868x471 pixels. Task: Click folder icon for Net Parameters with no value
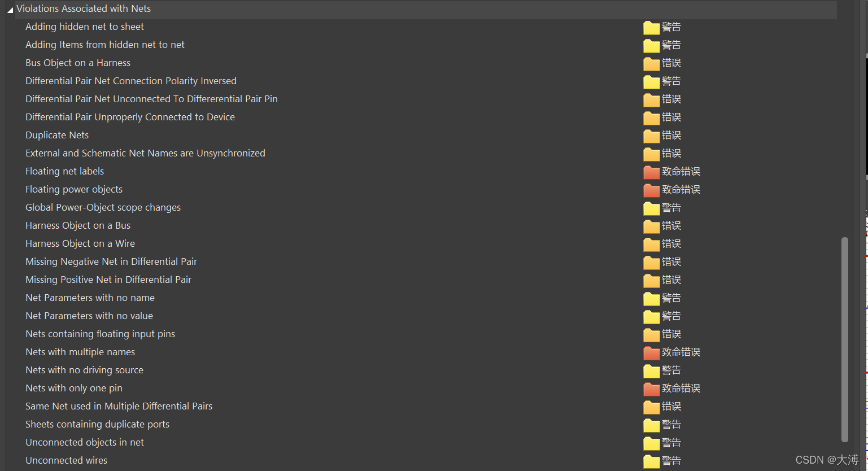click(x=651, y=316)
